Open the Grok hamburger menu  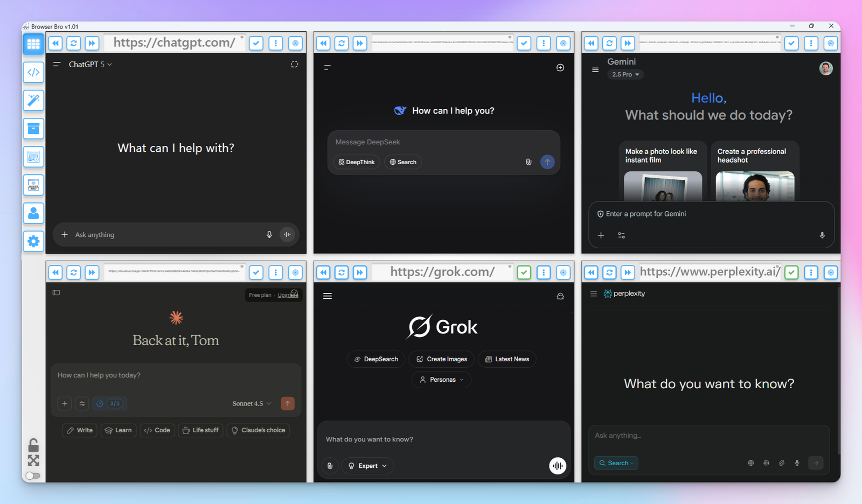coord(328,296)
